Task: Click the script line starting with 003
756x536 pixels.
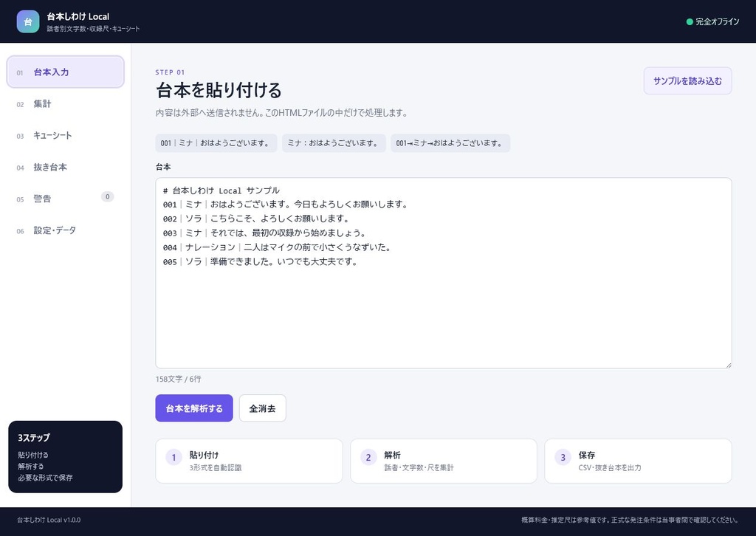Action: 265,233
